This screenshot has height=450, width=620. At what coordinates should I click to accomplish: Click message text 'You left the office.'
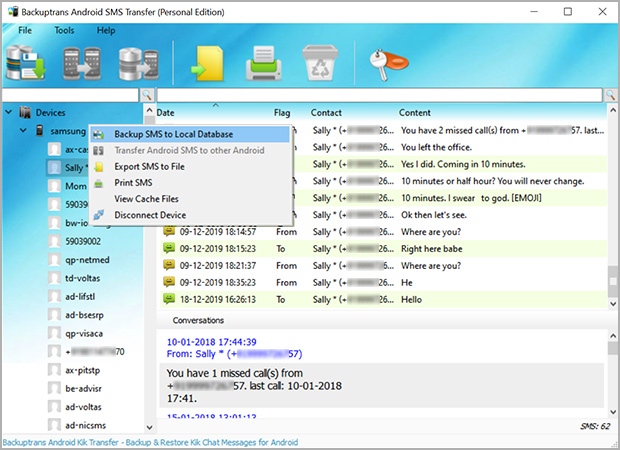(x=436, y=147)
